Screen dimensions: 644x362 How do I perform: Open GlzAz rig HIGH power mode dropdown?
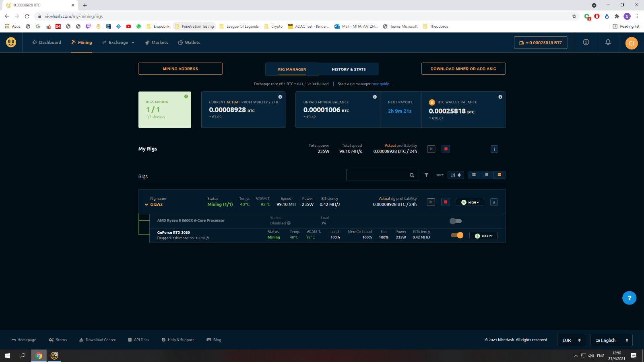tap(470, 202)
